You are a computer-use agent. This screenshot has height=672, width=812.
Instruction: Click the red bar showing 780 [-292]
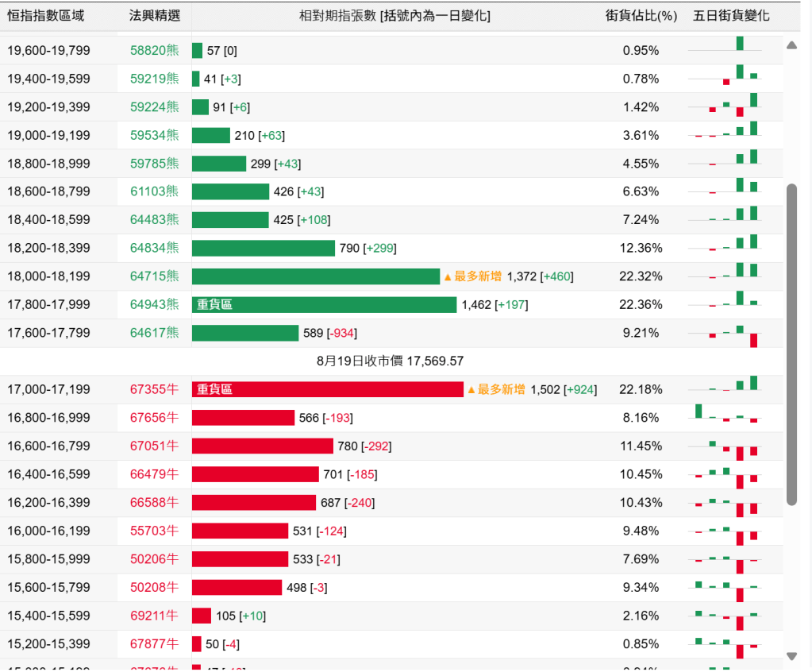pos(263,446)
